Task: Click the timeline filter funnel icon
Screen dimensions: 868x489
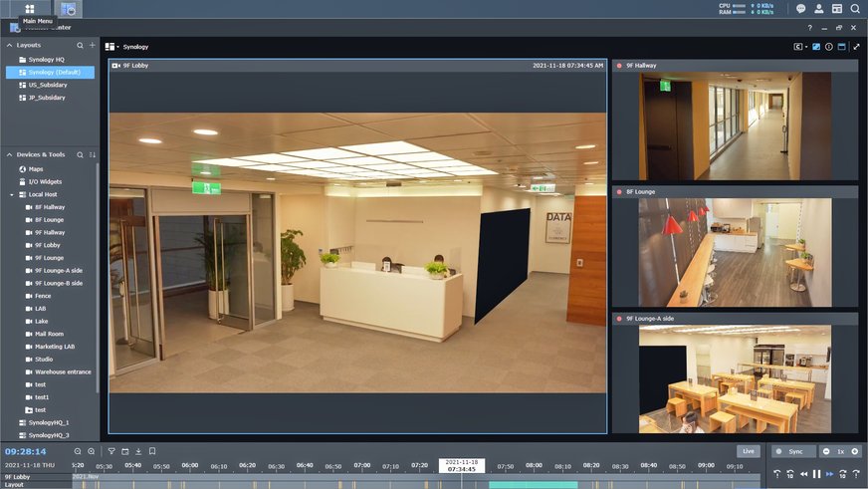Action: 111,451
